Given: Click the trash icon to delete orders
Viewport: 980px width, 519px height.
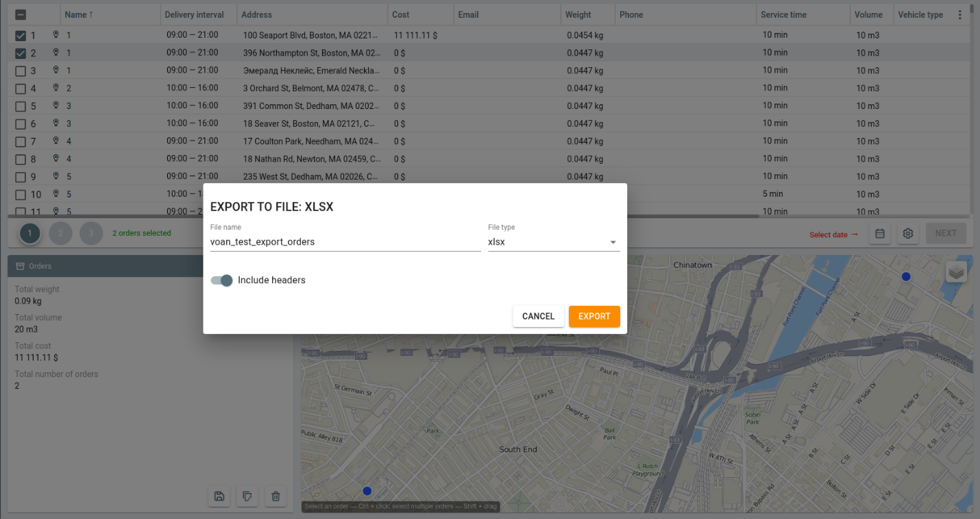Looking at the screenshot, I should coord(275,496).
